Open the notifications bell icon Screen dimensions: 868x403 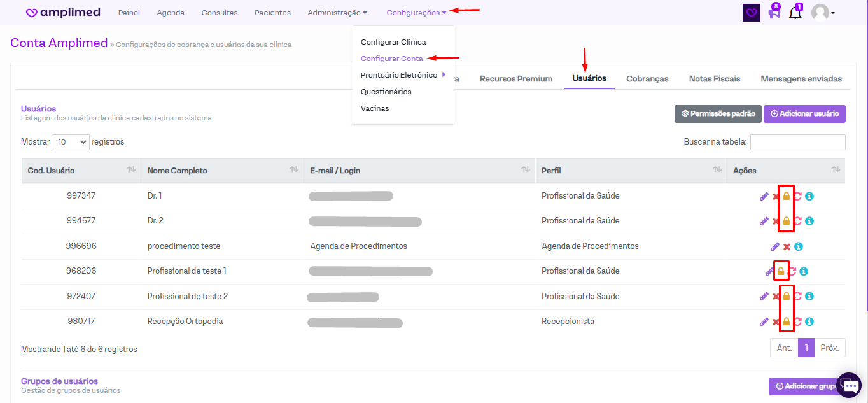pos(795,13)
